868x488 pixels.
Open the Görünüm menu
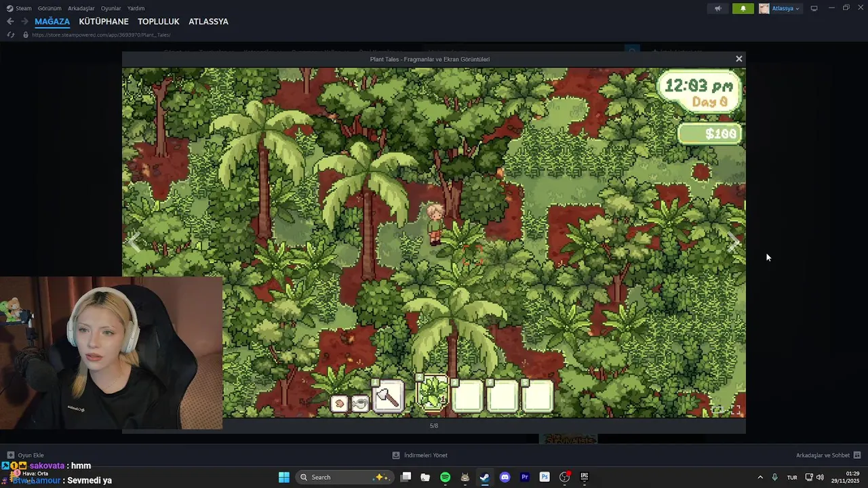pos(50,8)
